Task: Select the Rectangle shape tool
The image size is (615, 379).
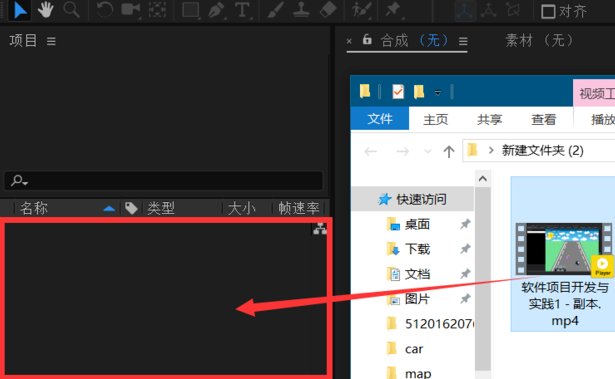Action: (x=191, y=10)
